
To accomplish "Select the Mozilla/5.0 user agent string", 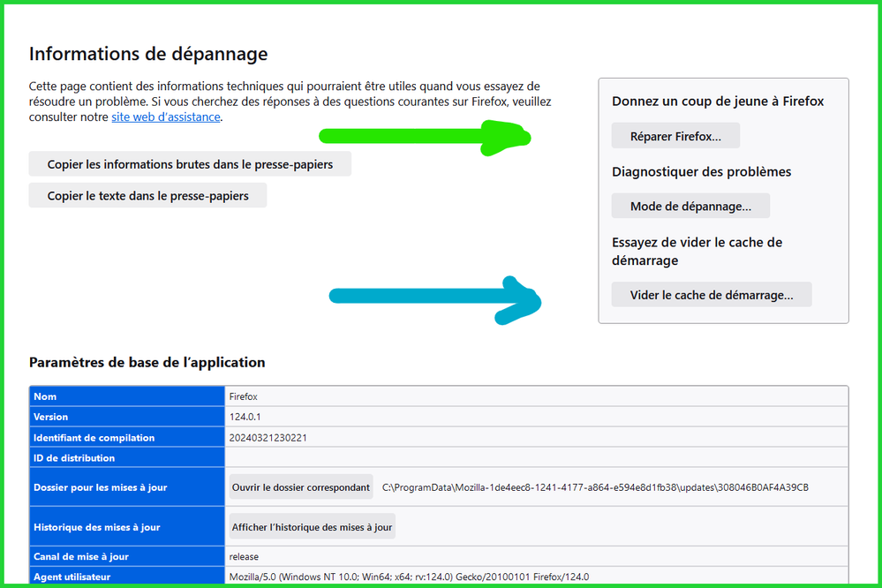I will coord(409,577).
